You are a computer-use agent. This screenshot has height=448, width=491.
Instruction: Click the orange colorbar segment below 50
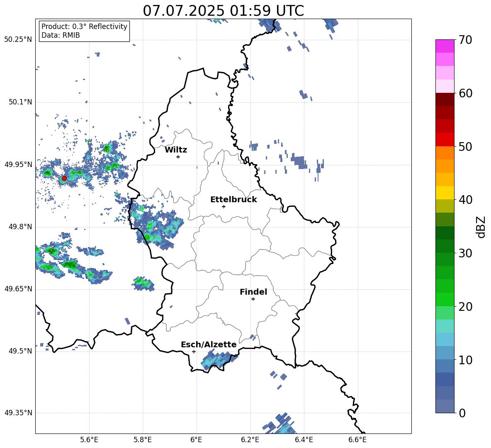[x=445, y=153]
